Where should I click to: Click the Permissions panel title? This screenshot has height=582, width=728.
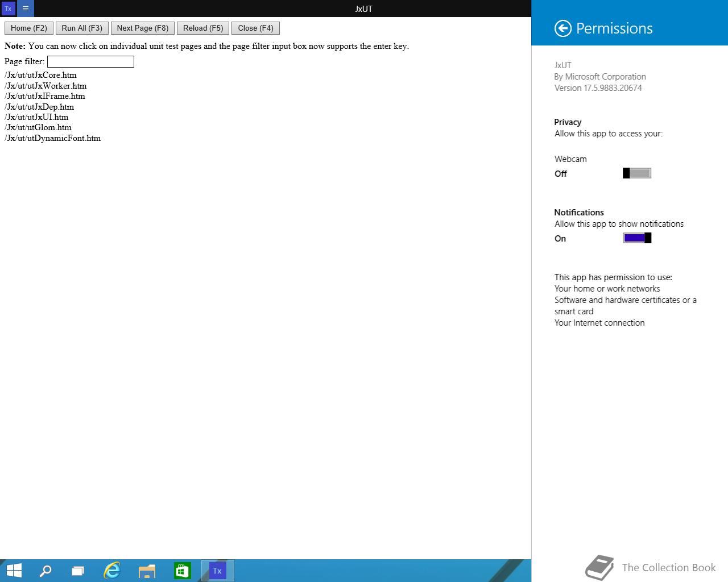pos(614,28)
